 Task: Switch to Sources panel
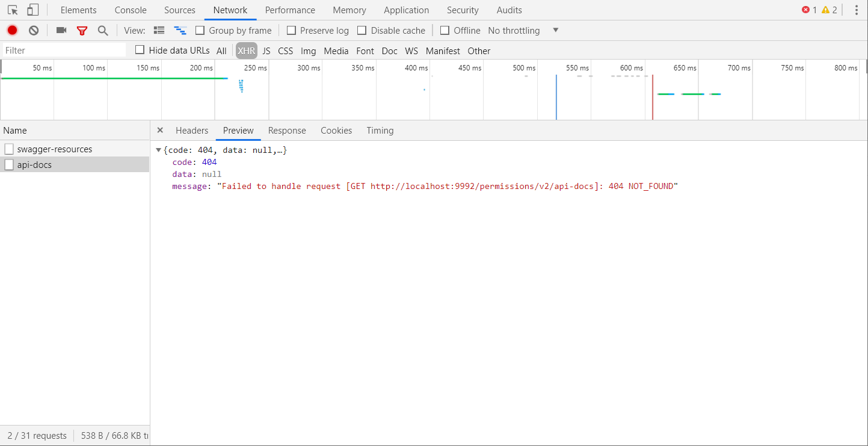point(179,10)
